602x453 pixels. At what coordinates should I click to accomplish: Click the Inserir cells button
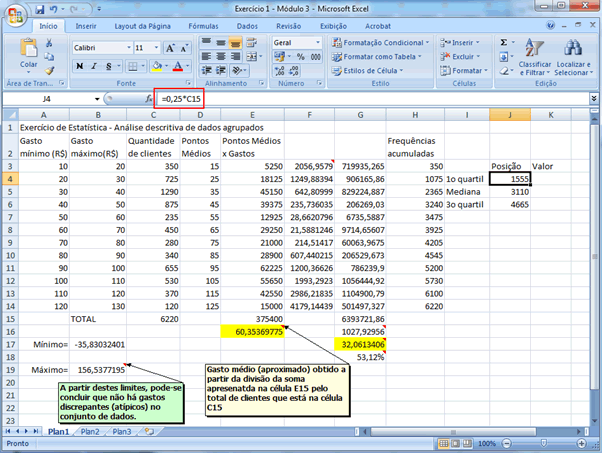tap(461, 43)
